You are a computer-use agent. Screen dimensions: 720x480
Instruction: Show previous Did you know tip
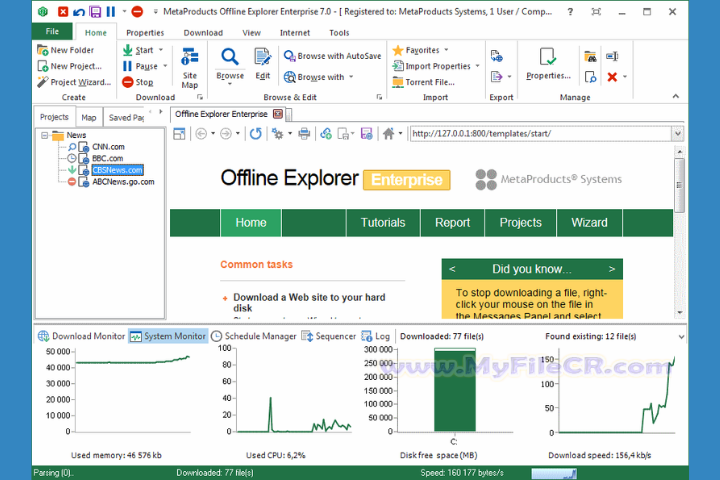452,269
